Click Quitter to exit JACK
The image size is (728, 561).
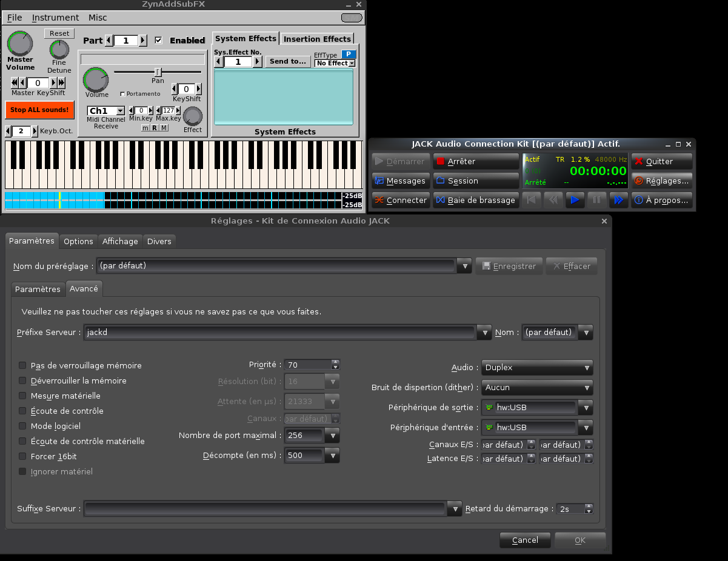(661, 161)
